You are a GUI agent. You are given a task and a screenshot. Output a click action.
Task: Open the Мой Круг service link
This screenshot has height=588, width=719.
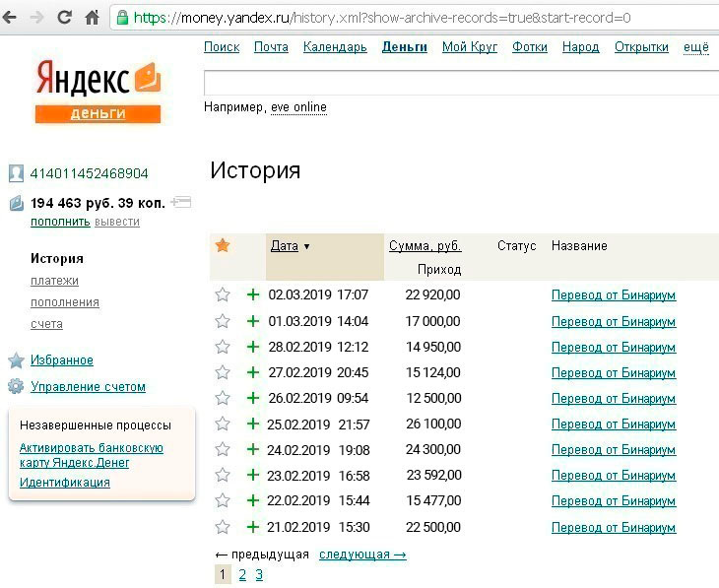(470, 47)
